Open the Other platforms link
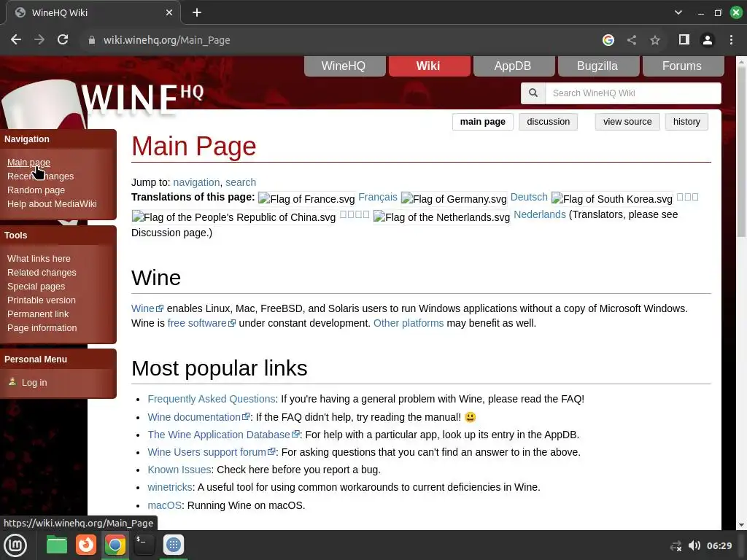This screenshot has width=747, height=560. [x=409, y=323]
